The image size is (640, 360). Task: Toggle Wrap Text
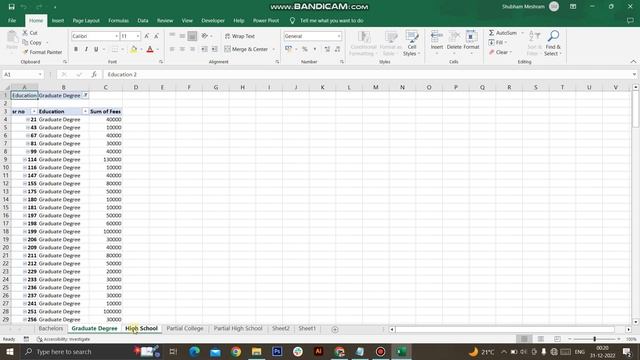tap(240, 36)
